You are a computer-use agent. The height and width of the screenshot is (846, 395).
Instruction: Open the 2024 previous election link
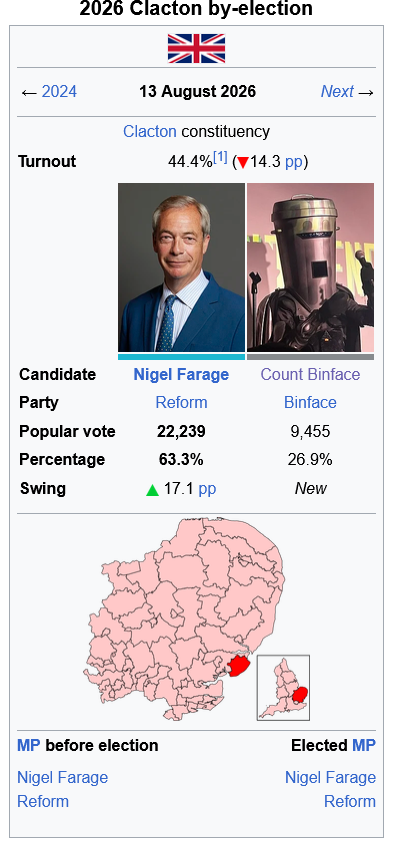coord(59,92)
